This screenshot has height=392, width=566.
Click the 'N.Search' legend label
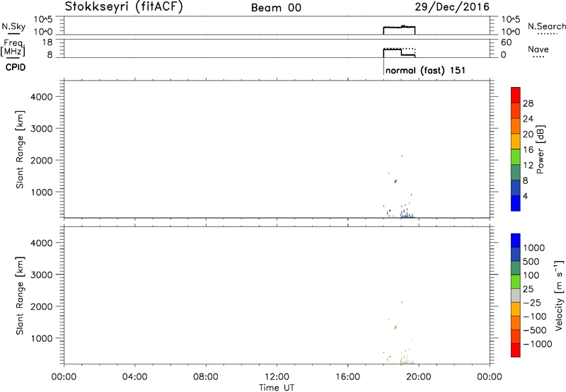tap(546, 26)
